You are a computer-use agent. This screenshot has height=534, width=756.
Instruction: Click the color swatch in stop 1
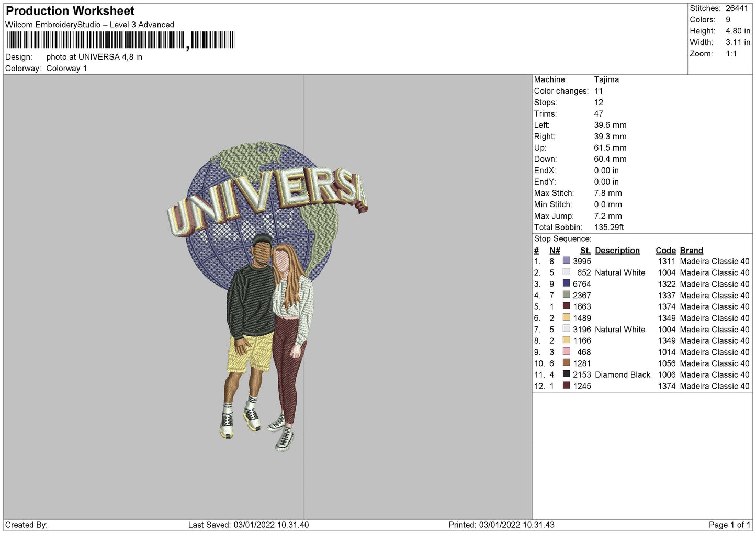coord(566,260)
